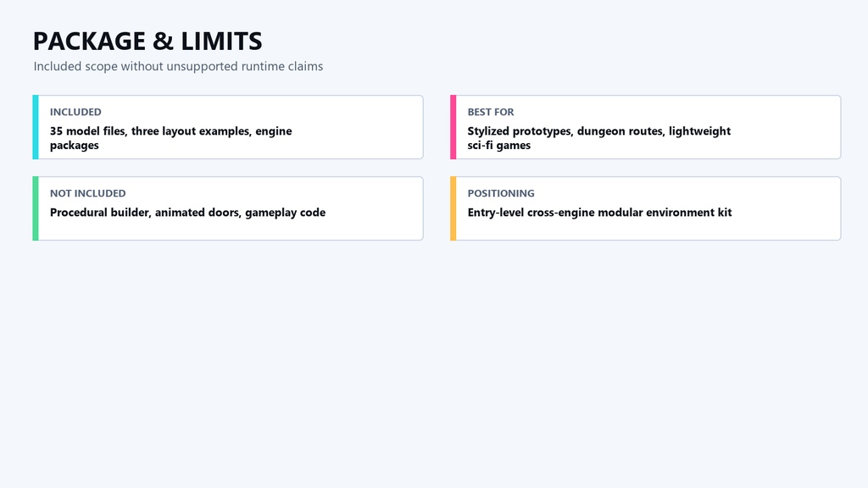Click the orange accent bar on the POSITIONING card
Screen dimensions: 868x488
click(x=453, y=208)
